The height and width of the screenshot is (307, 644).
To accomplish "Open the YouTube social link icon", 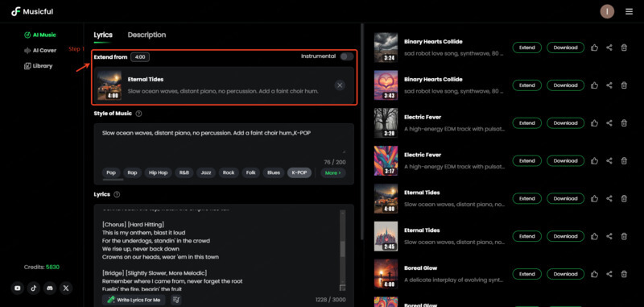I will tap(17, 288).
